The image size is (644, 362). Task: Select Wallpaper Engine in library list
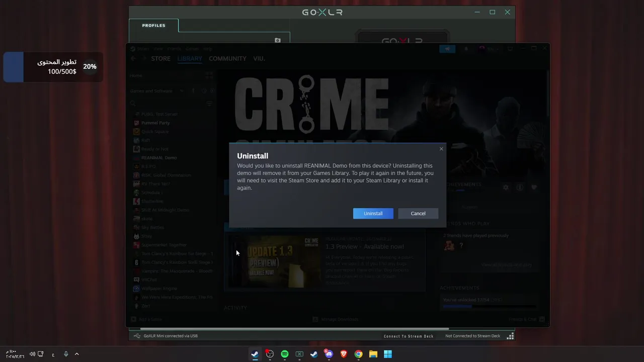(x=159, y=289)
